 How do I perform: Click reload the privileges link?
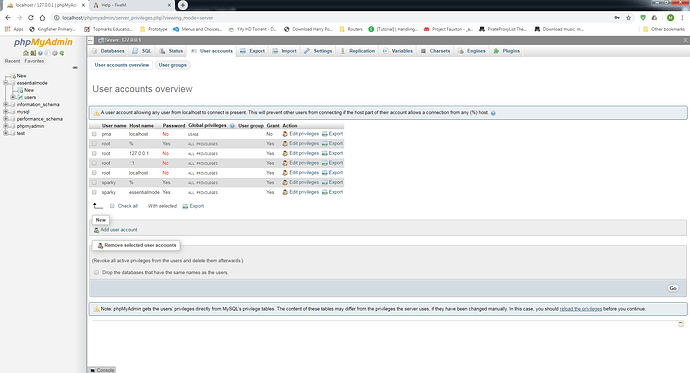[581, 309]
